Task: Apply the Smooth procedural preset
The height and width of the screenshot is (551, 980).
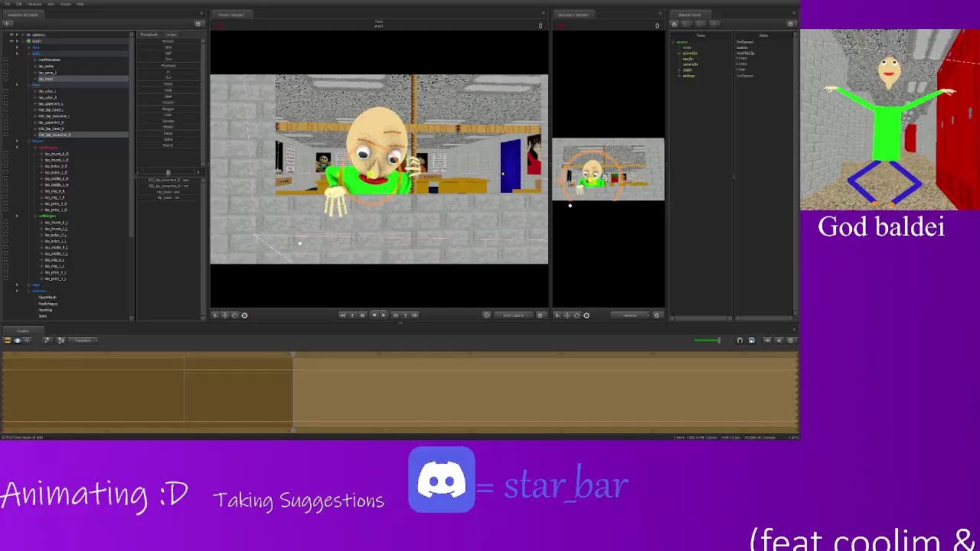Action: [x=168, y=103]
